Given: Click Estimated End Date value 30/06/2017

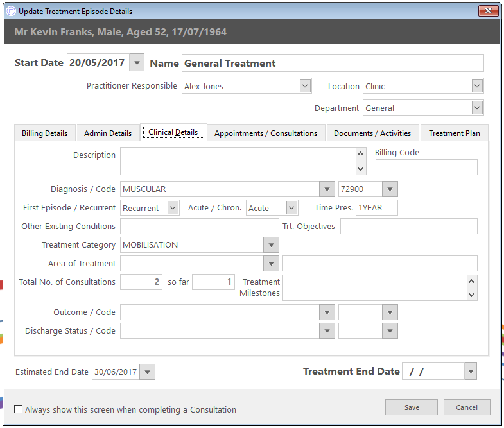Looking at the screenshot, I should (116, 372).
